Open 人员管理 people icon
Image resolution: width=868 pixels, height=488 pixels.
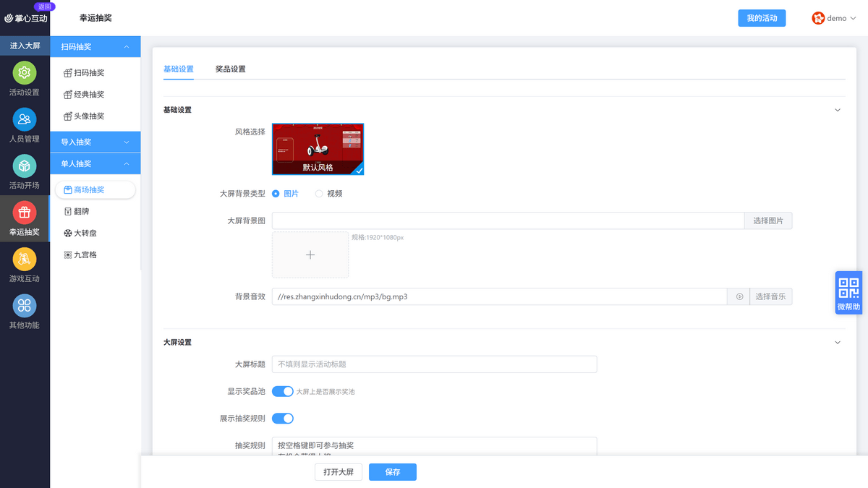click(x=25, y=119)
